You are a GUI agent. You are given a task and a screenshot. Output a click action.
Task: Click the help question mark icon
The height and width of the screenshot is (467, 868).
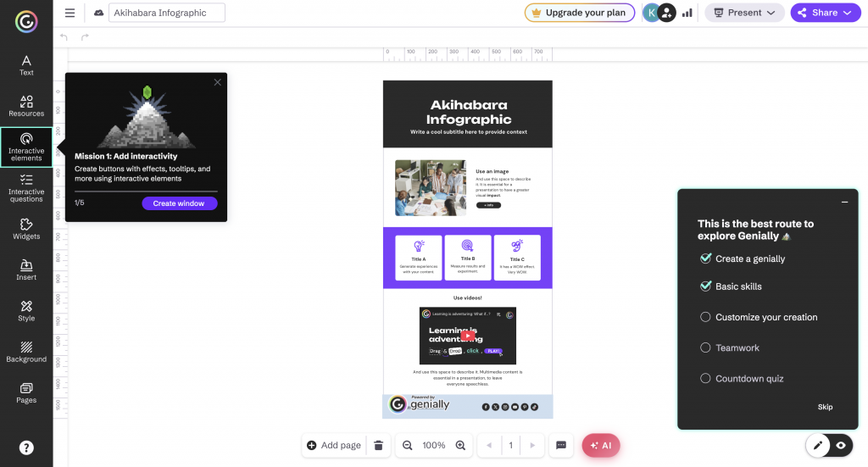tap(26, 448)
